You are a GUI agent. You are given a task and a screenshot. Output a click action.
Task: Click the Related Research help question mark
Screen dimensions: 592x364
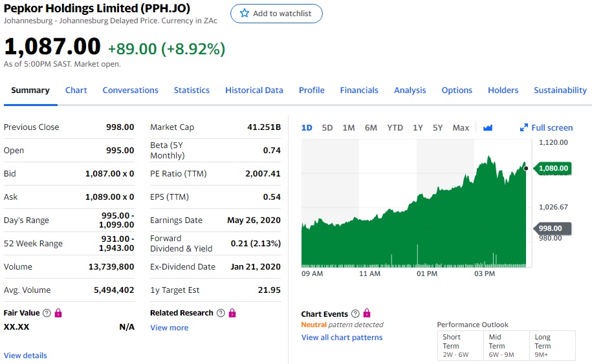[221, 313]
